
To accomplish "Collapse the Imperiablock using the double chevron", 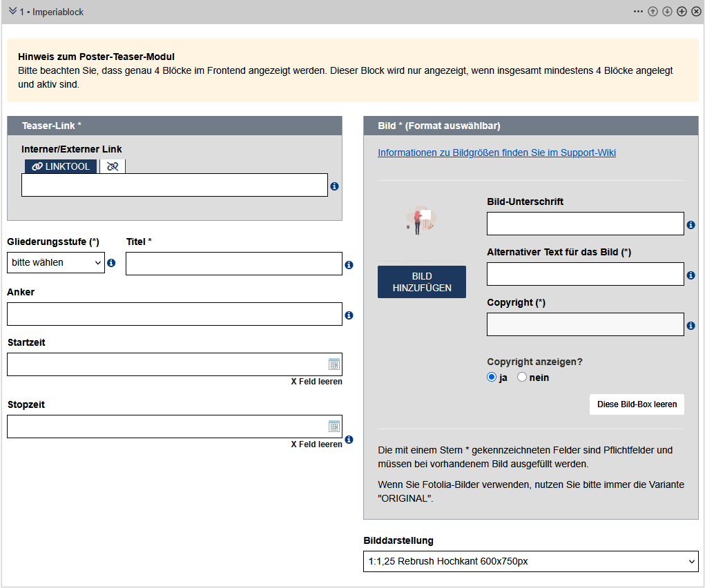I will tap(12, 12).
